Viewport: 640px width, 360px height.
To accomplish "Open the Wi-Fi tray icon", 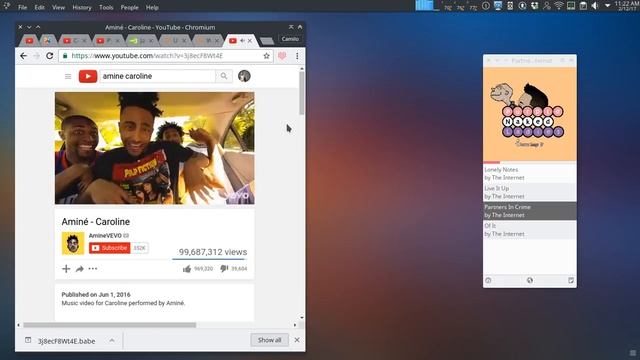I will [x=559, y=5].
